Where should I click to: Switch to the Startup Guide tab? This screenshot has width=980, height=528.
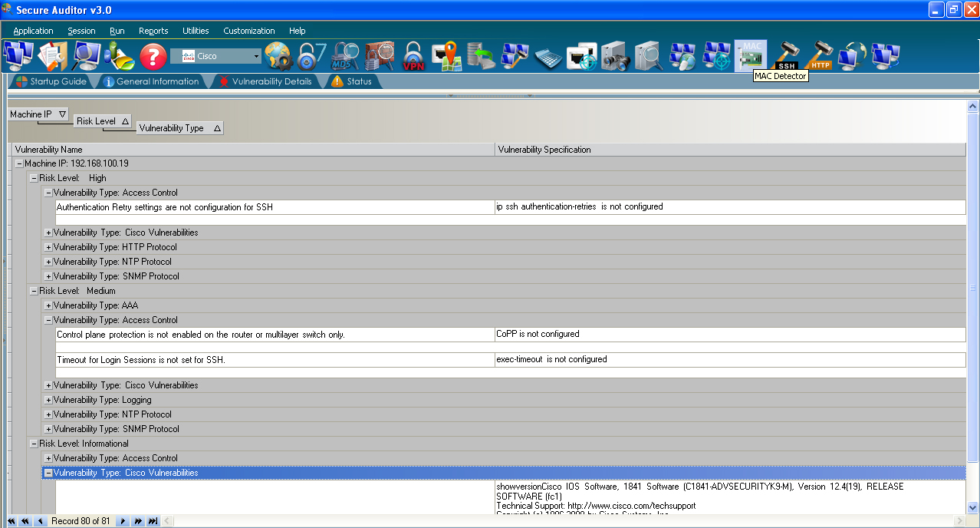point(51,81)
